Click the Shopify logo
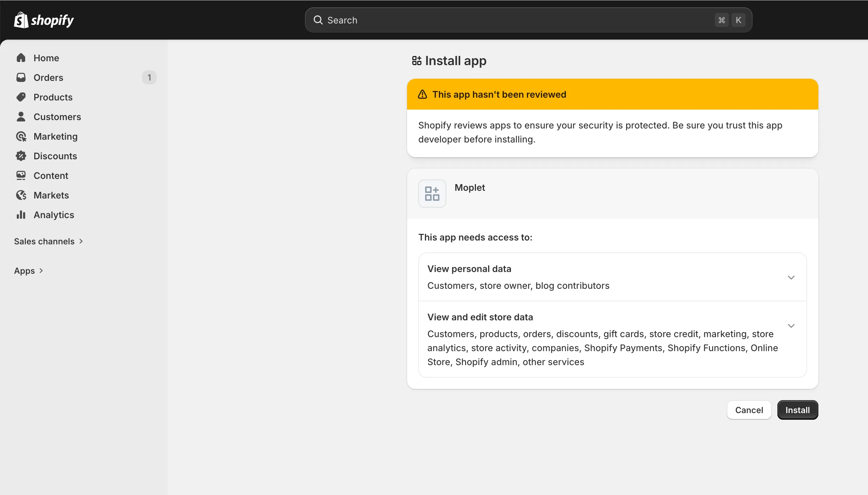The width and height of the screenshot is (868, 495). click(44, 20)
